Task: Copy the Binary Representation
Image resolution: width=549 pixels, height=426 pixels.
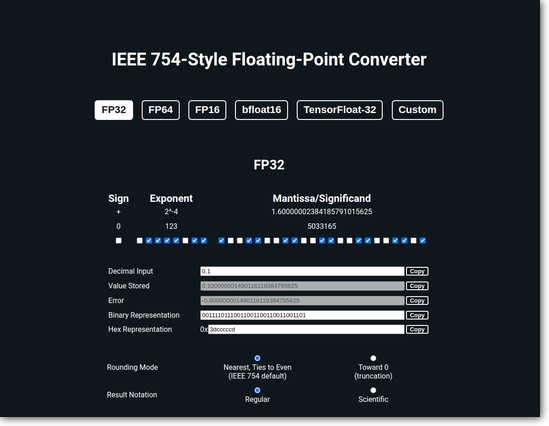Action: [x=417, y=315]
